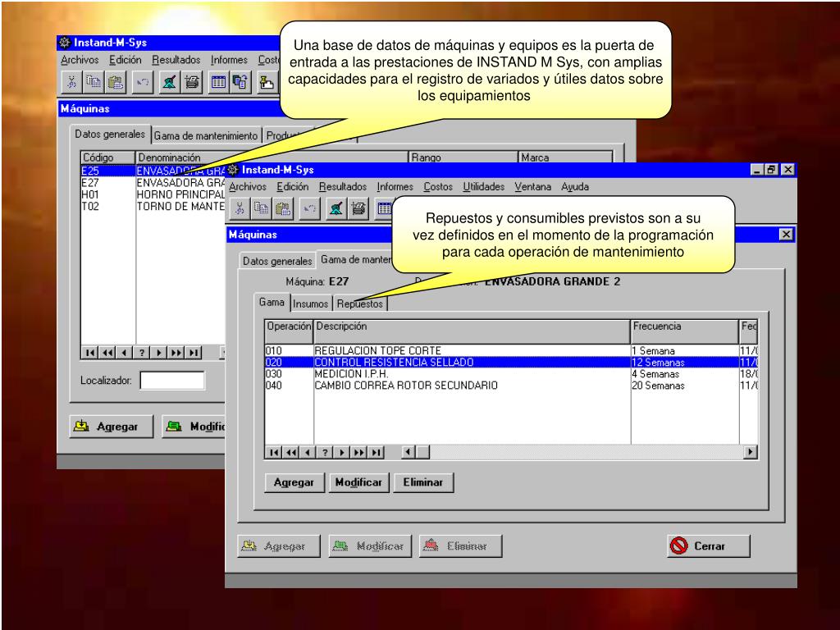Click the bold Eliminar button under the operations grid
The image size is (840, 630).
[422, 482]
